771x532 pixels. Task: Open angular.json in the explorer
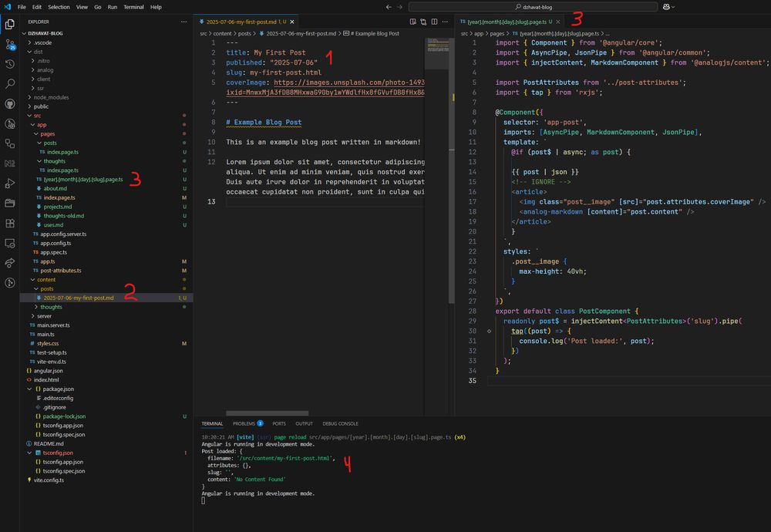(x=48, y=371)
